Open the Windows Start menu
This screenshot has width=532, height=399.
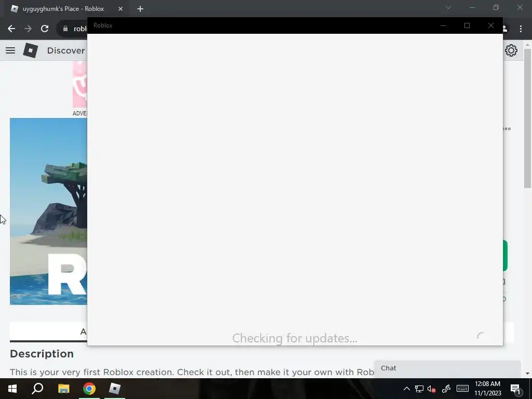(x=12, y=389)
